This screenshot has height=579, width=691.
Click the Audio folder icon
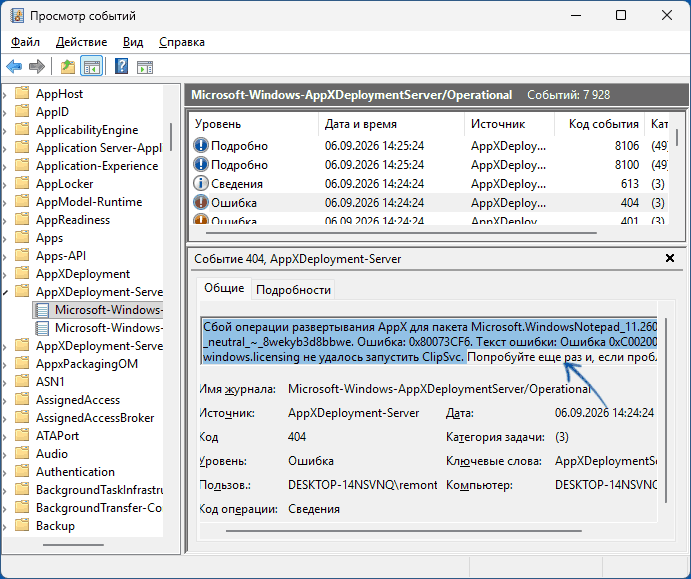[22, 453]
